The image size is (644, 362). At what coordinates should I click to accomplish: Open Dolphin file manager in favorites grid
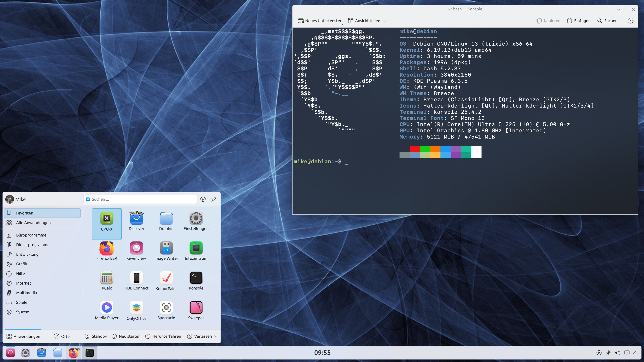point(166,221)
